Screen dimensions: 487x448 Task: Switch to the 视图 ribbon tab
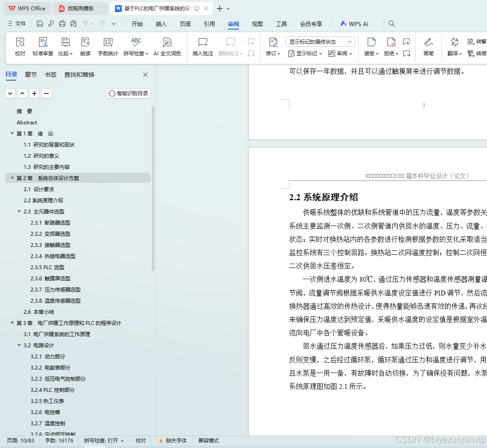coord(257,24)
